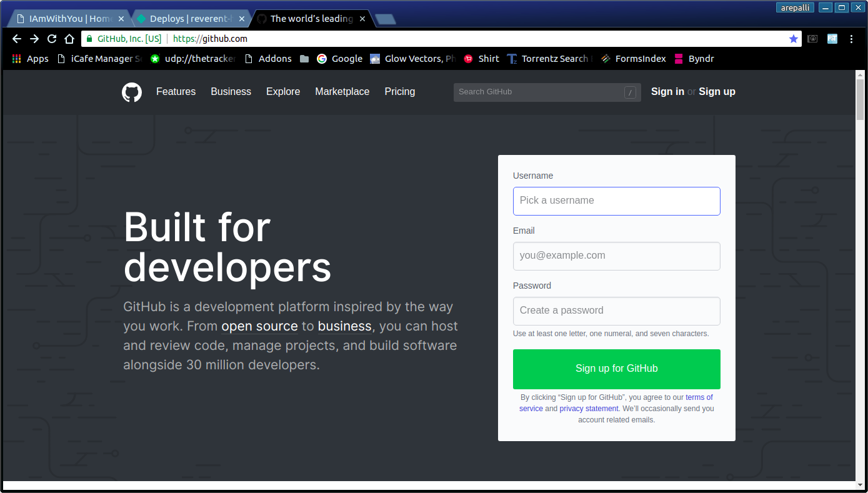This screenshot has width=868, height=493.
Task: Open the Marketplace navigation link
Action: (342, 92)
